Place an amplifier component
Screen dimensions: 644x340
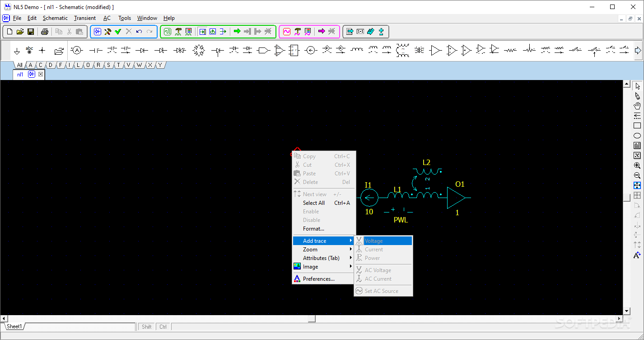tap(435, 51)
